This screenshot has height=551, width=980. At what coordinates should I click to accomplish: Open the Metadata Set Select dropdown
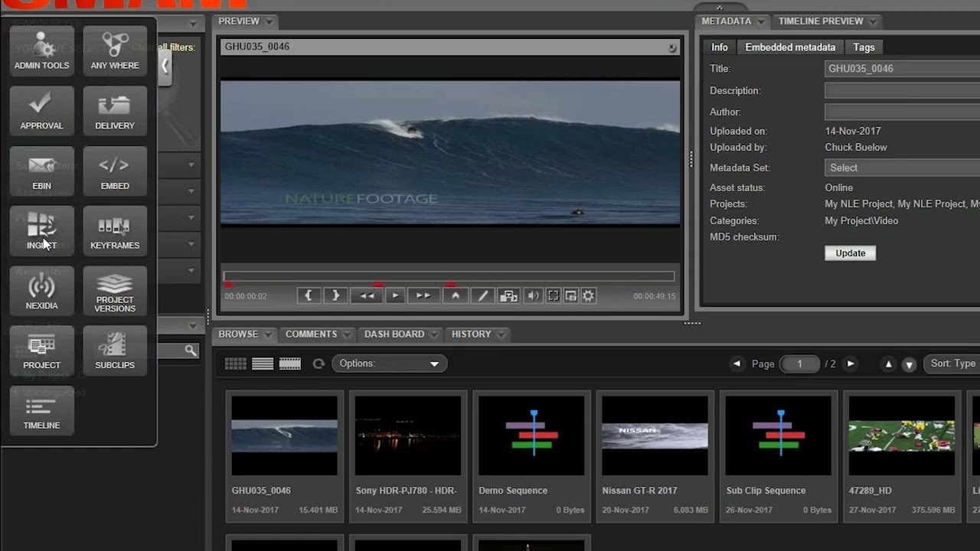[903, 168]
